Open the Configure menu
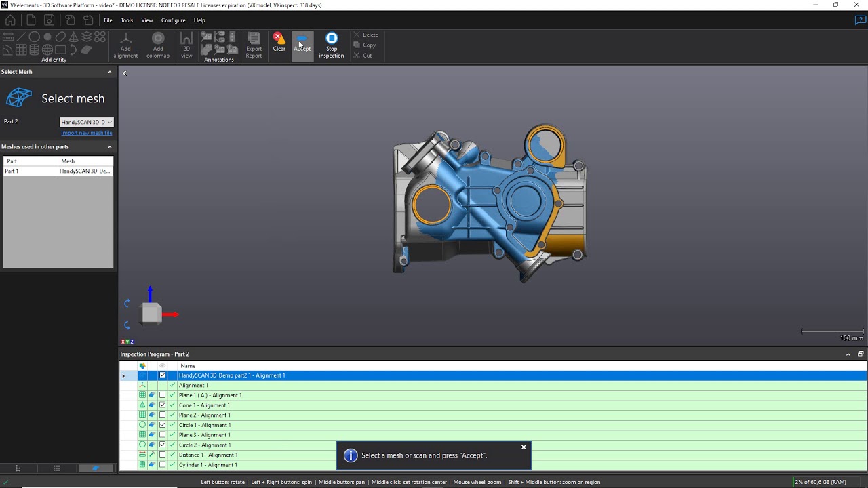Viewport: 868px width, 488px height. click(x=173, y=20)
